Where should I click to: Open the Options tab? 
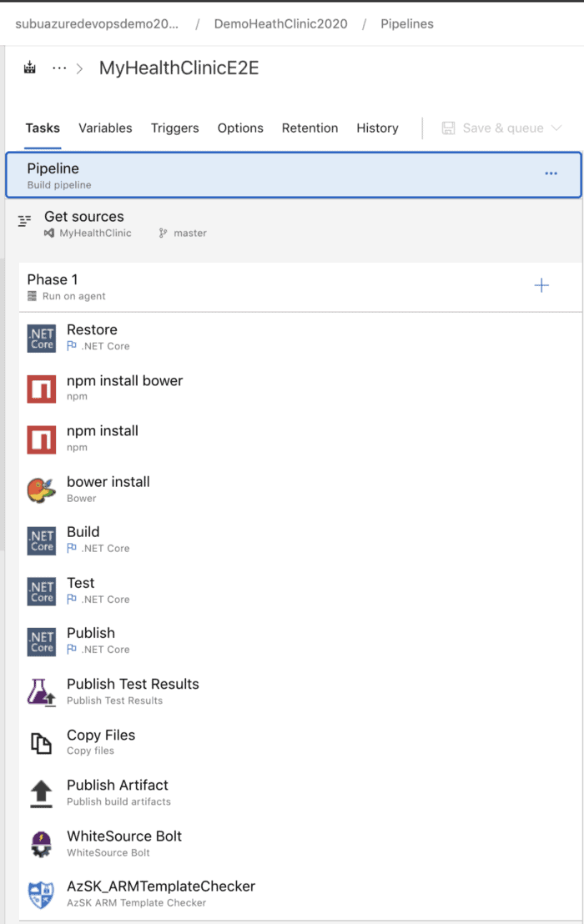240,128
